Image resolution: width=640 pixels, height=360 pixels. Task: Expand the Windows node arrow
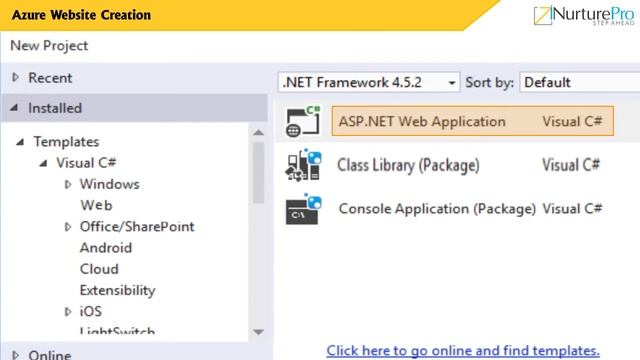click(x=68, y=184)
